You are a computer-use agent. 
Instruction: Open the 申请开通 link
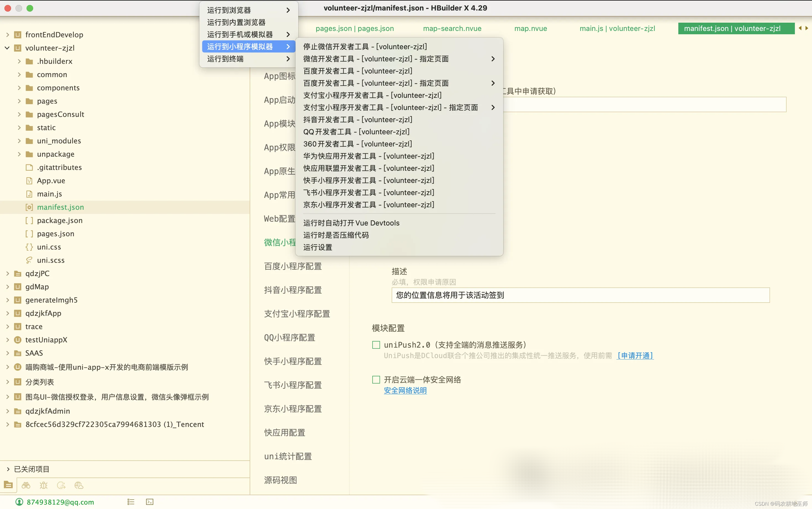(x=635, y=355)
